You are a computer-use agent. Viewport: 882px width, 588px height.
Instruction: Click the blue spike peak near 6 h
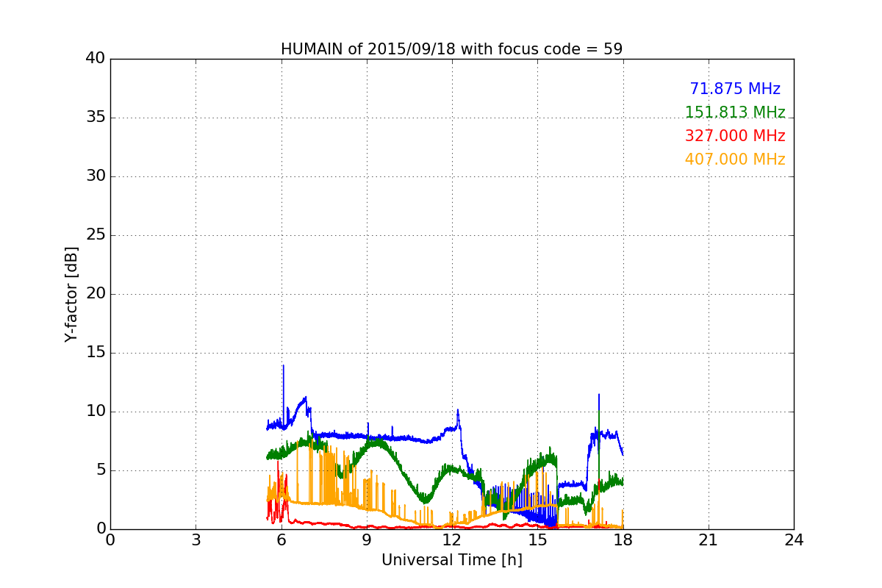[x=283, y=366]
